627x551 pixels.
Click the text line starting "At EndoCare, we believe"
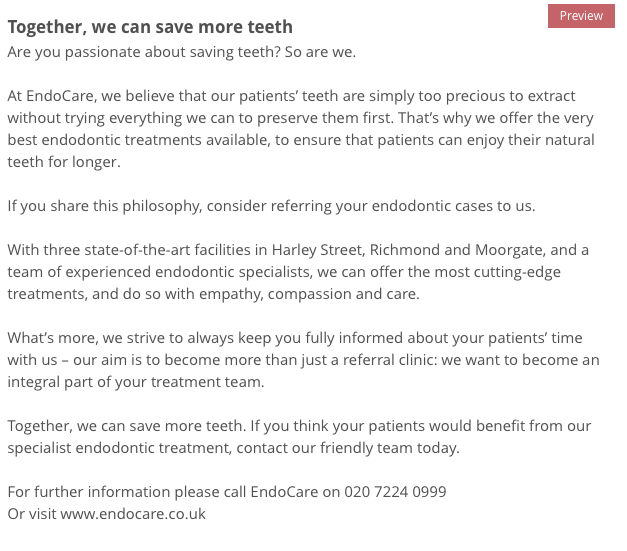click(x=291, y=96)
